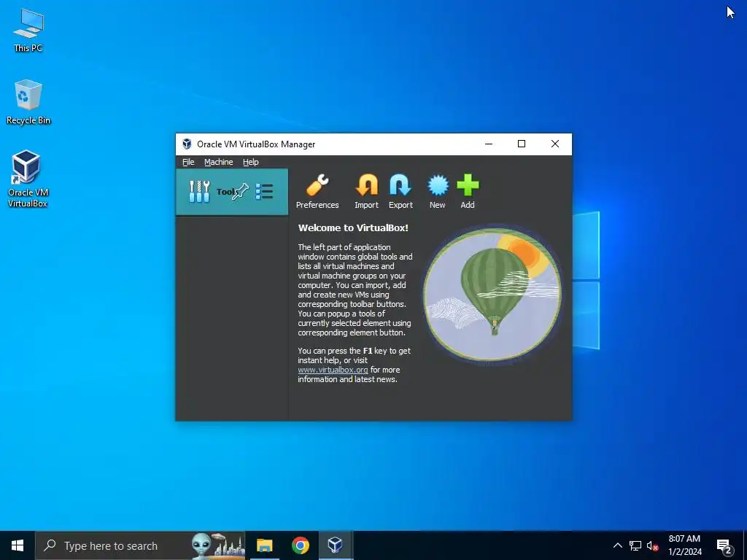Open the clock showing 8:07 AM
Viewport: 747px width, 560px height.
point(684,545)
